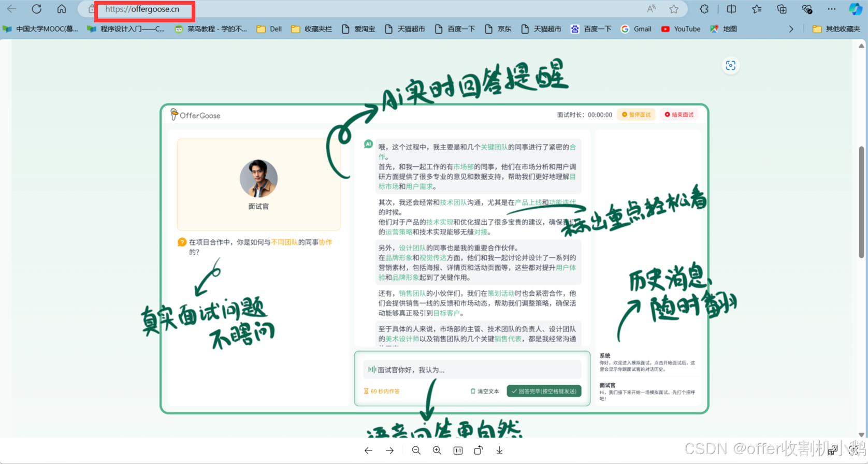Click the 结束面试 button

pyautogui.click(x=679, y=114)
